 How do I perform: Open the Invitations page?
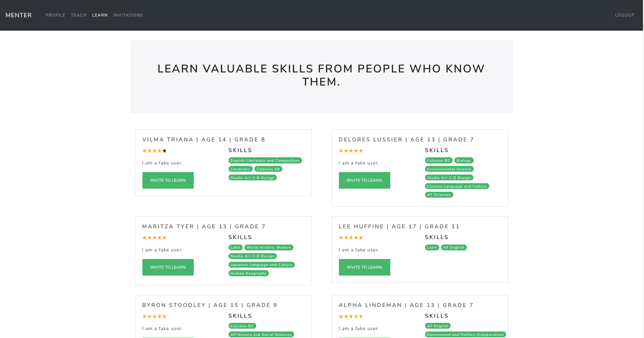point(128,15)
